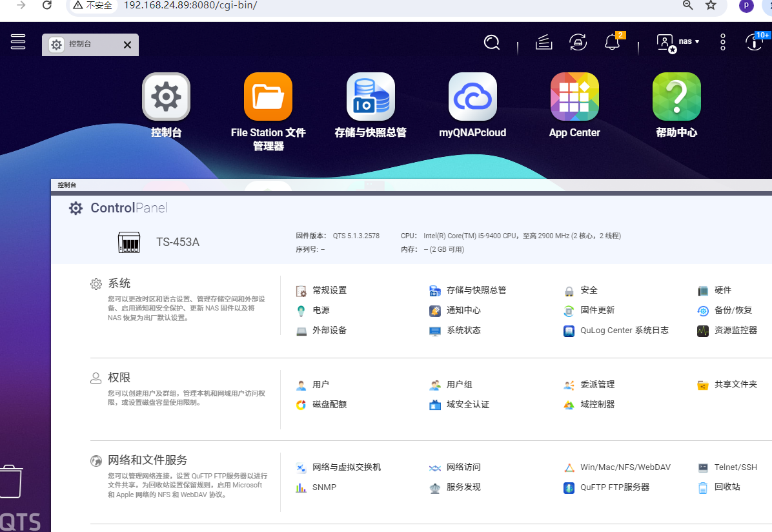The height and width of the screenshot is (532, 772).
Task: Click the firmware version QTS 5.1.3.2578 text
Action: (356, 236)
